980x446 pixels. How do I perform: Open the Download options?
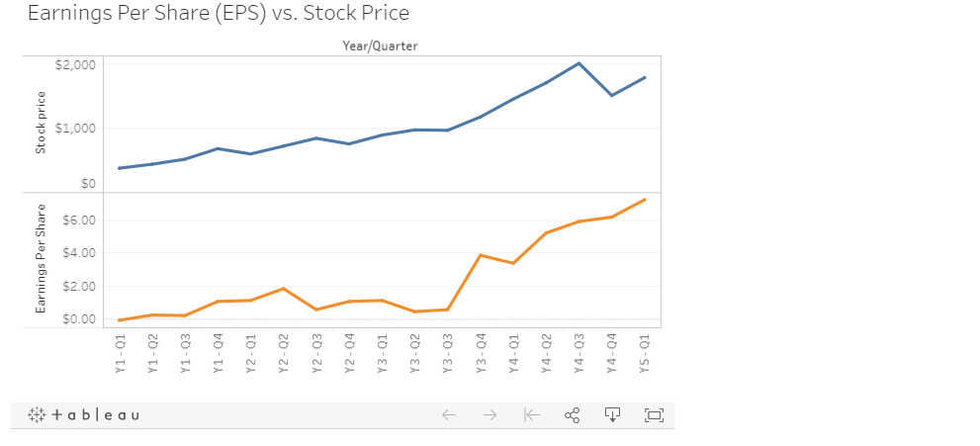tap(612, 415)
